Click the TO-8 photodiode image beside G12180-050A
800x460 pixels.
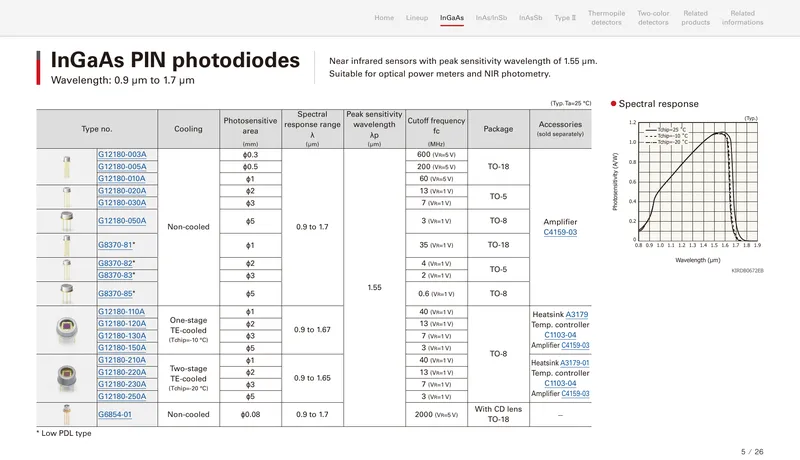pos(67,221)
